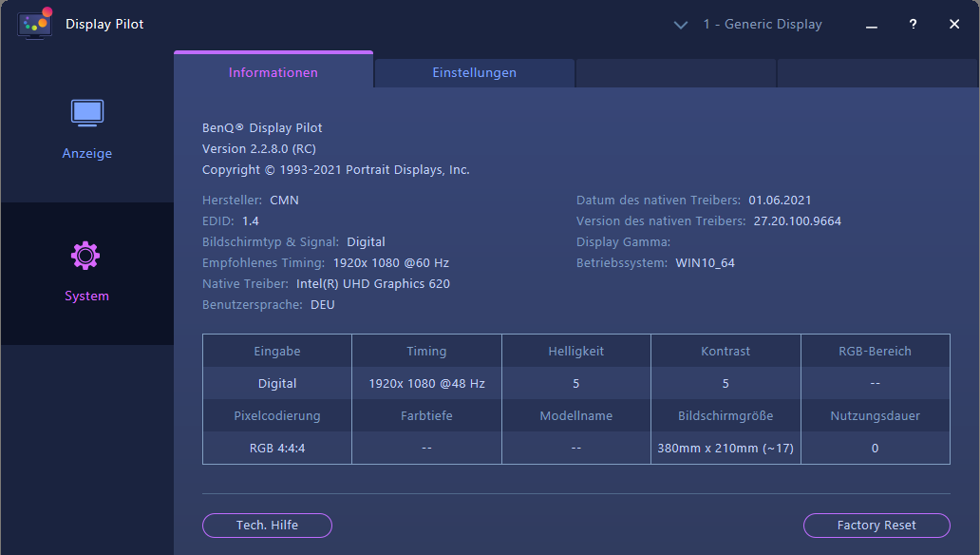The width and height of the screenshot is (980, 555).
Task: Click the '380mm x 210mm (~17)' cell
Action: [725, 448]
